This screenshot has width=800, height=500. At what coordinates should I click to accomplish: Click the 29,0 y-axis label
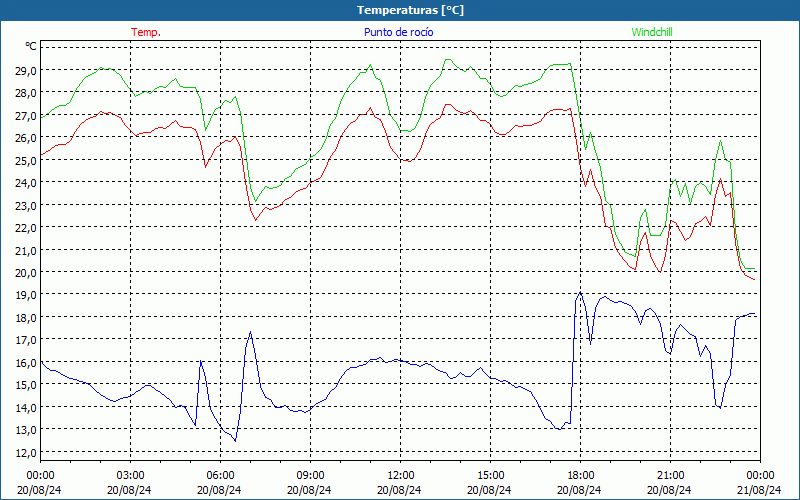(26, 70)
